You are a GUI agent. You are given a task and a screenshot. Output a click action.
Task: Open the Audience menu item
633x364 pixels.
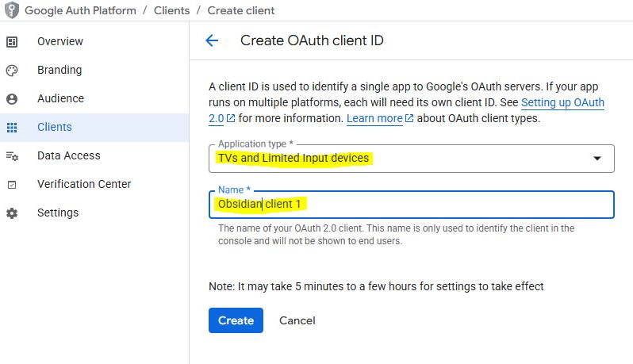pos(94,99)
